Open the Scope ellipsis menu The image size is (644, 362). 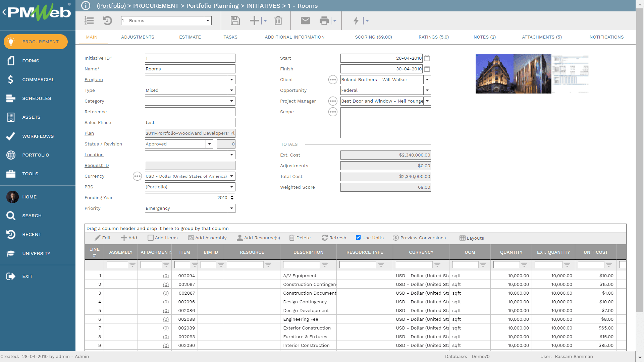(333, 112)
